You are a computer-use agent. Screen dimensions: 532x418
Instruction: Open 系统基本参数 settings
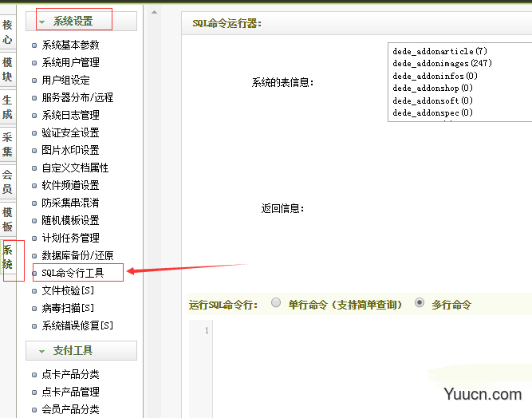pyautogui.click(x=70, y=45)
